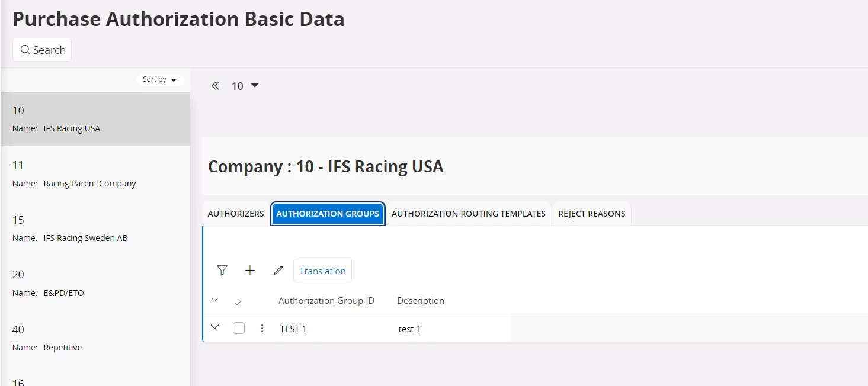Switch to the Authorizers tab
This screenshot has width=868, height=386.
click(236, 214)
